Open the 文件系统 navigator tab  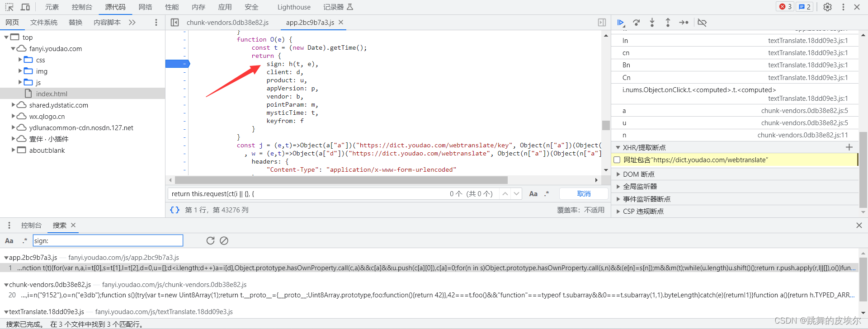44,22
